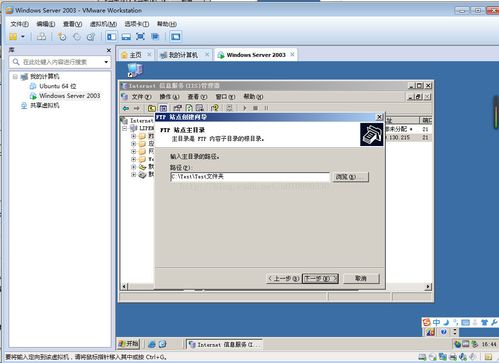Switch to the 我的计算机 tab
The width and height of the screenshot is (499, 363).
tap(183, 55)
